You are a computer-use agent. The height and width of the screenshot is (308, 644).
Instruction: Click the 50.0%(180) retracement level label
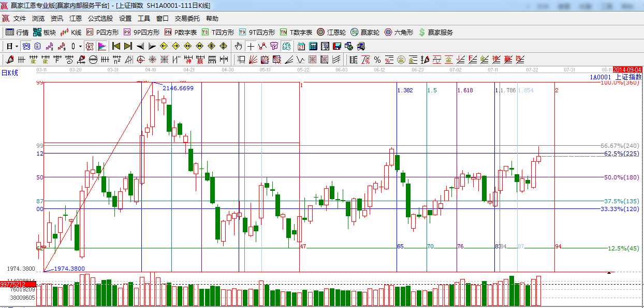tap(621, 177)
